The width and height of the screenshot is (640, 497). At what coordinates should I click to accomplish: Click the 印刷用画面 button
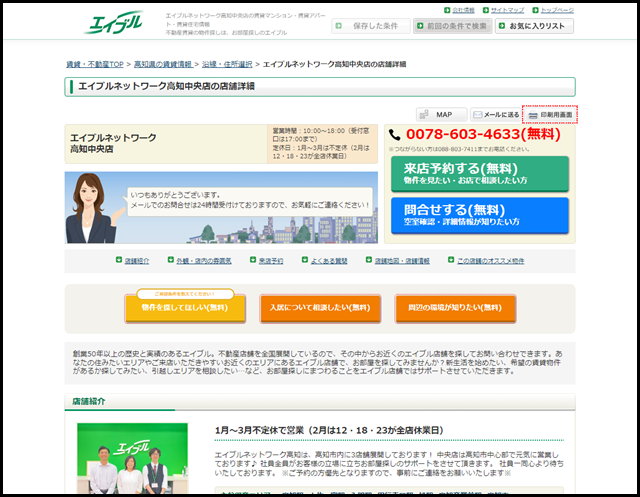[549, 115]
